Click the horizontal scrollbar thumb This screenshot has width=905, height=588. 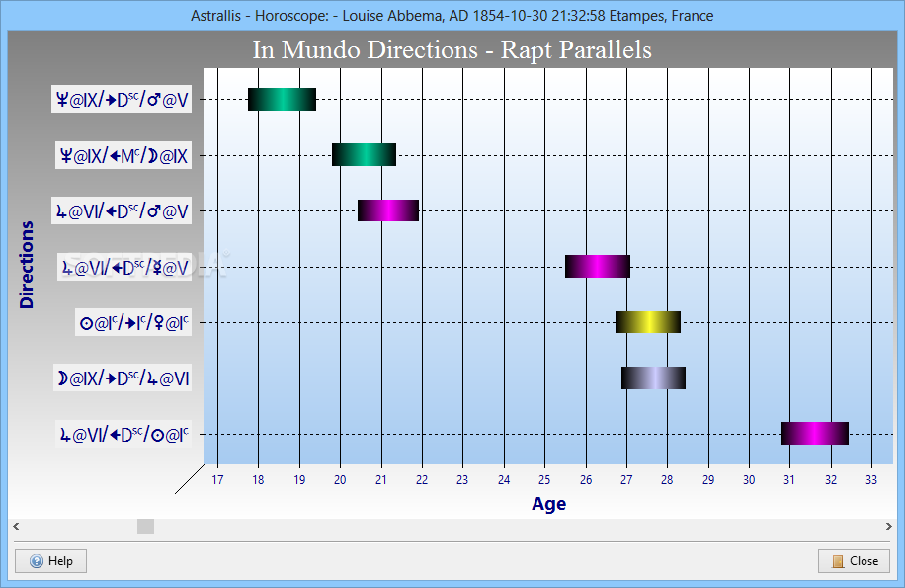pos(145,526)
